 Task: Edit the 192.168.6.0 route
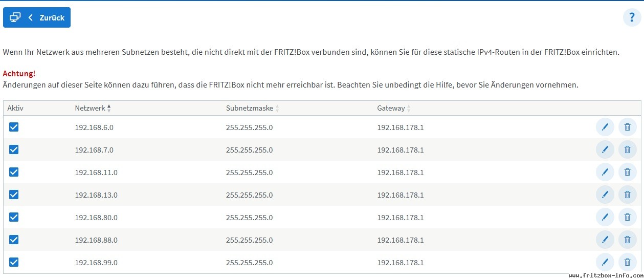(x=605, y=127)
